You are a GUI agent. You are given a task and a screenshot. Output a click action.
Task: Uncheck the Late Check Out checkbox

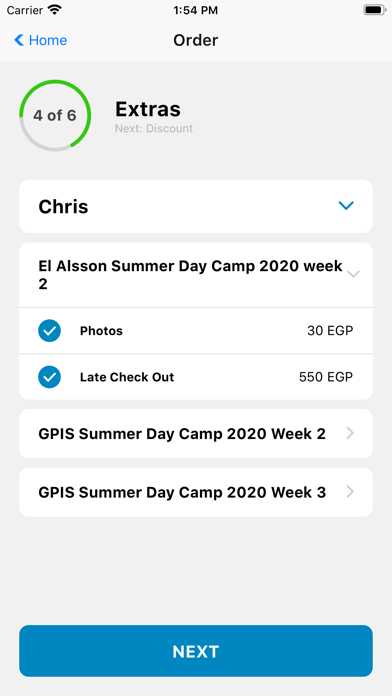(49, 377)
